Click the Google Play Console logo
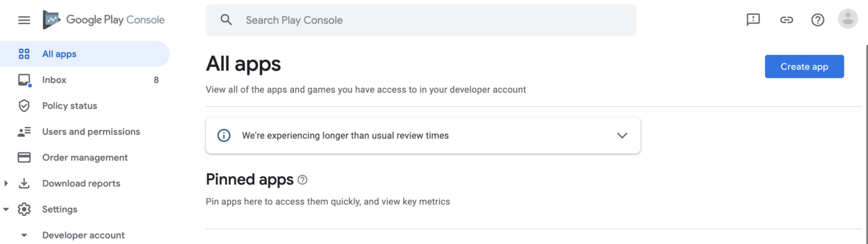 click(x=104, y=20)
